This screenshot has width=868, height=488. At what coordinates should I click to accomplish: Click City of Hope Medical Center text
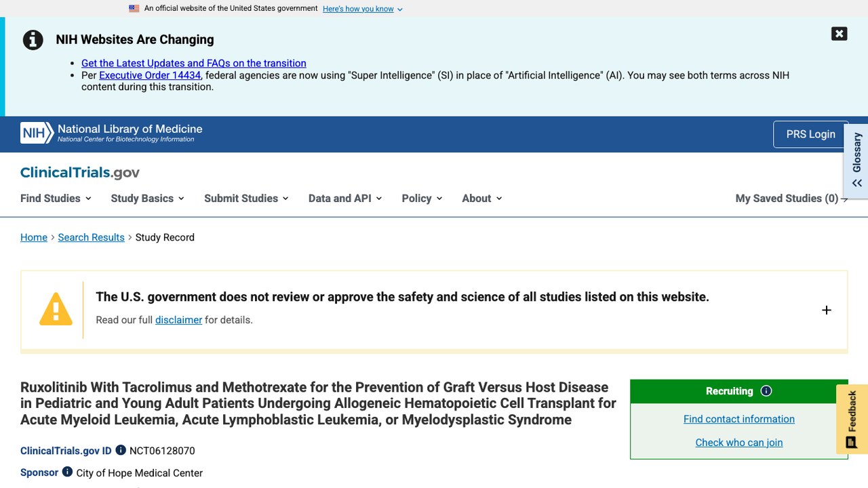[140, 473]
